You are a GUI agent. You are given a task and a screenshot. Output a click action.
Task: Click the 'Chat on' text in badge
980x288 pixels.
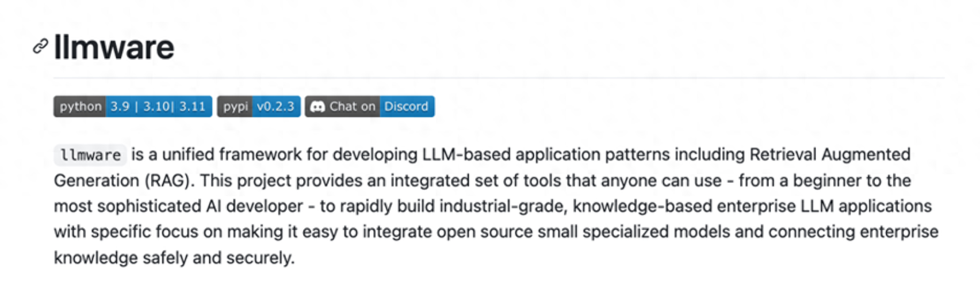pos(352,107)
